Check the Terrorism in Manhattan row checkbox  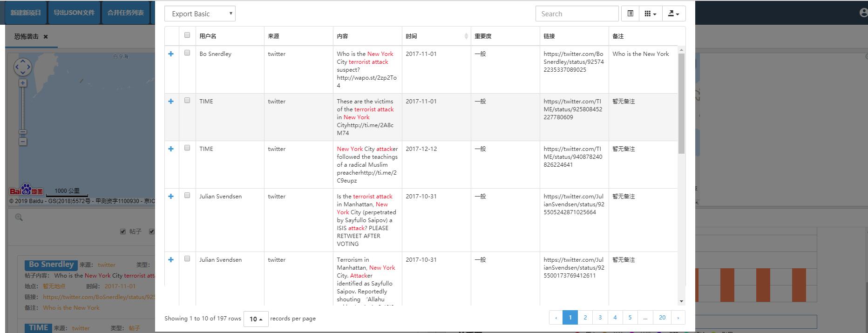[187, 259]
